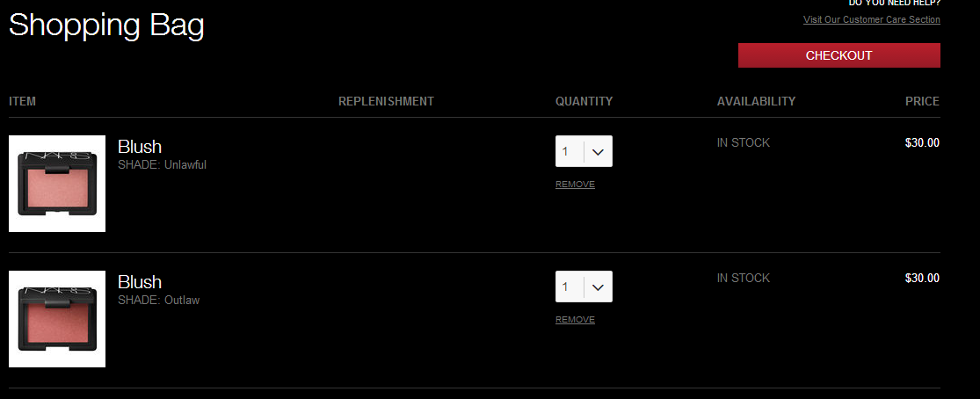The height and width of the screenshot is (399, 980).
Task: Open quantity dropdown for Outlaw blush
Action: [x=584, y=287]
